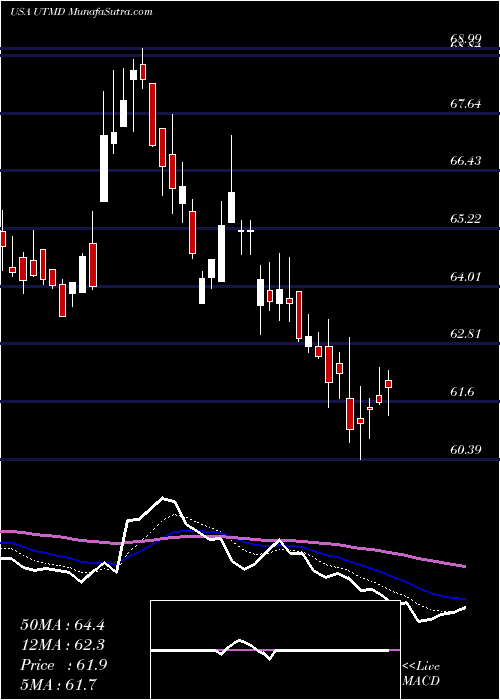Click the 66.43 price level label
The image size is (500, 700).
[x=466, y=161]
